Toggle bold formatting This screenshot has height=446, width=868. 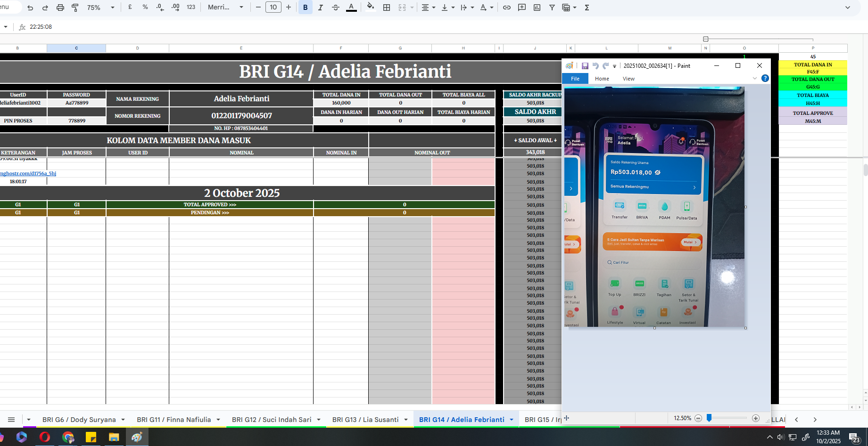(x=306, y=8)
